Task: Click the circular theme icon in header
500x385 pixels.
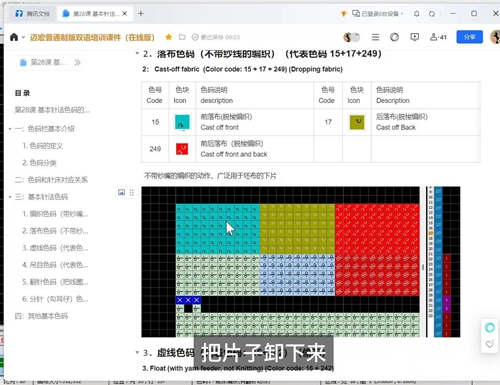Action: point(394,37)
